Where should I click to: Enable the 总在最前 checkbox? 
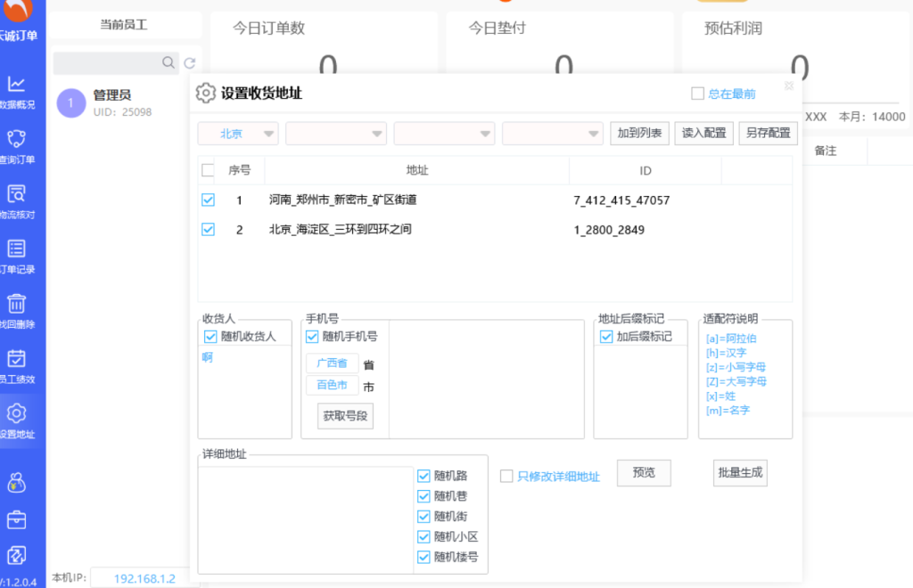click(698, 94)
